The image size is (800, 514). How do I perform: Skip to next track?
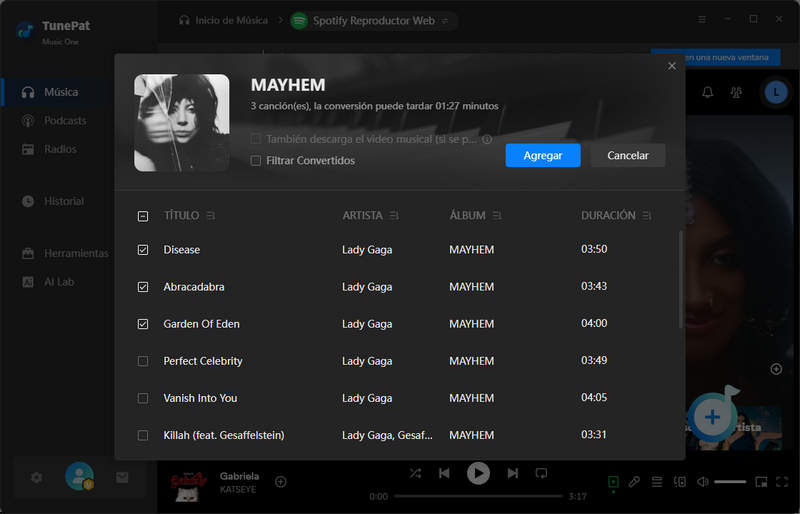(513, 474)
